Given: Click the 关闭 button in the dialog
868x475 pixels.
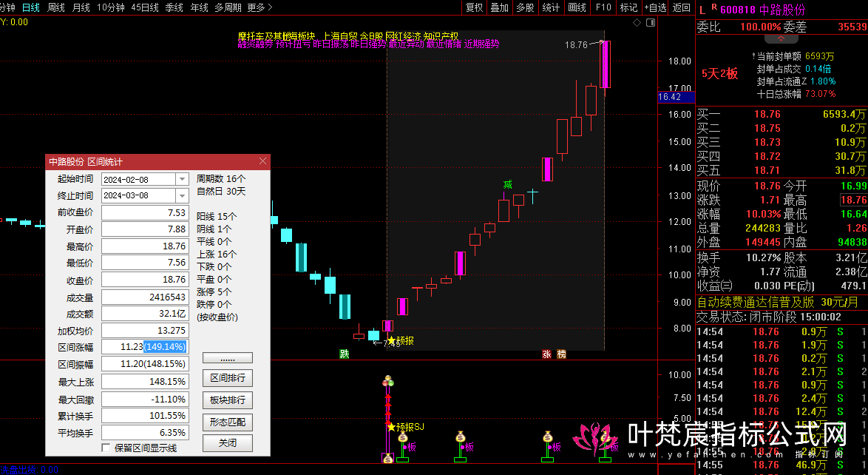Looking at the screenshot, I should coord(228,443).
